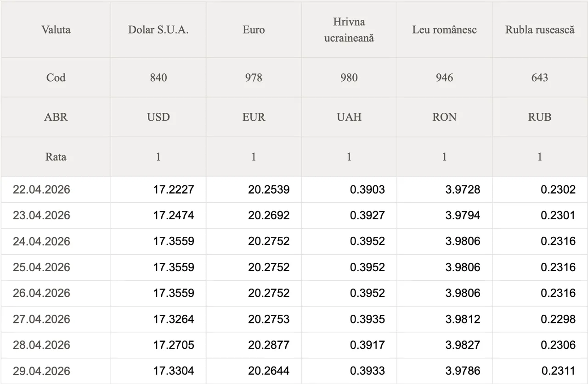This screenshot has width=588, height=384.
Task: Select the EUR abbreviation cell
Action: [x=254, y=117]
